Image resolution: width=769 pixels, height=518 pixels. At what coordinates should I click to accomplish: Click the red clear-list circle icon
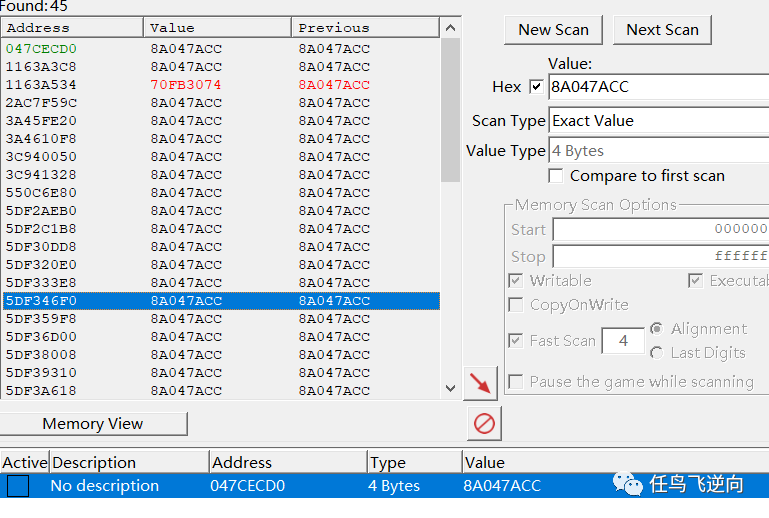[x=484, y=423]
